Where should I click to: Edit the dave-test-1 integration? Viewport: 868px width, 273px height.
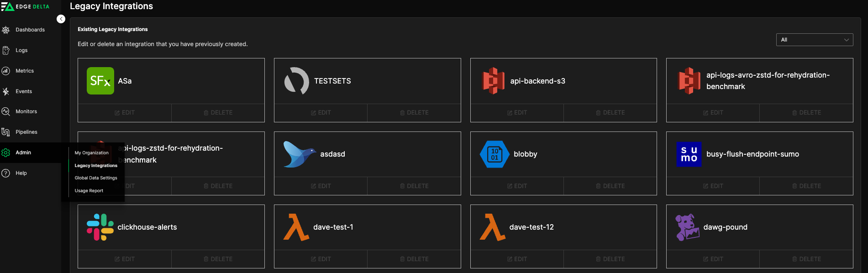point(321,259)
